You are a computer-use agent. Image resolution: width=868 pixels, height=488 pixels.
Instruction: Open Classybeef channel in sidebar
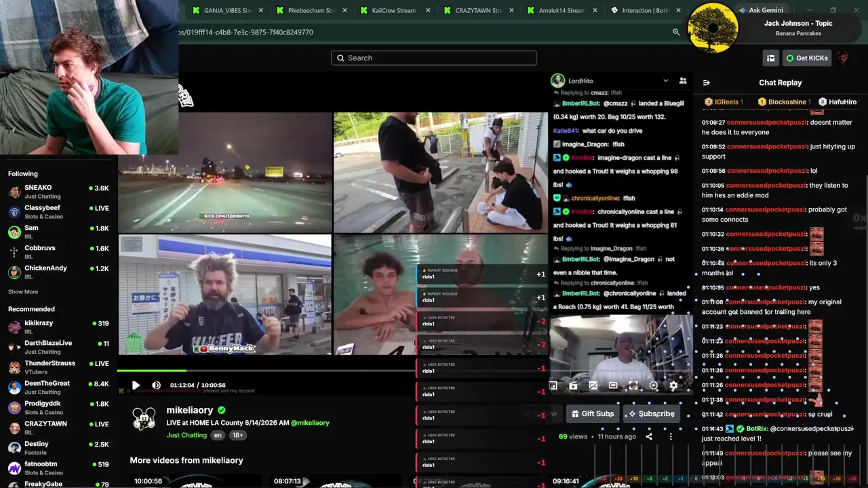tap(58, 211)
